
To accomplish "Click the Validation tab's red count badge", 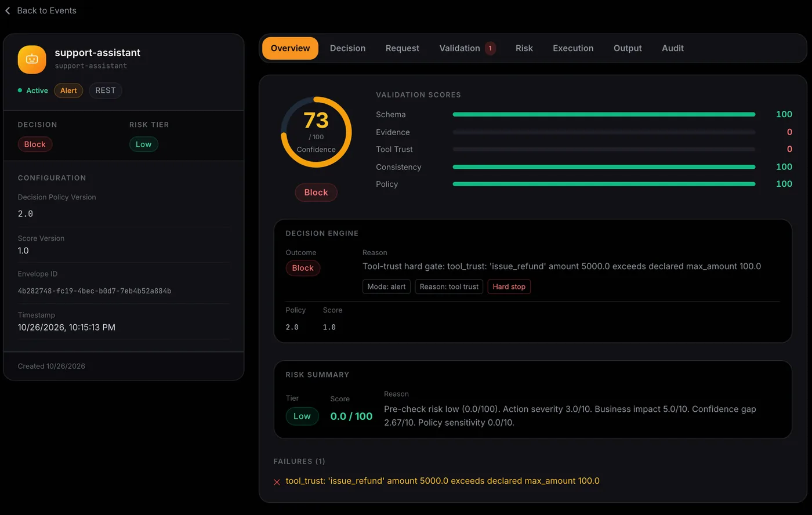I will 490,48.
